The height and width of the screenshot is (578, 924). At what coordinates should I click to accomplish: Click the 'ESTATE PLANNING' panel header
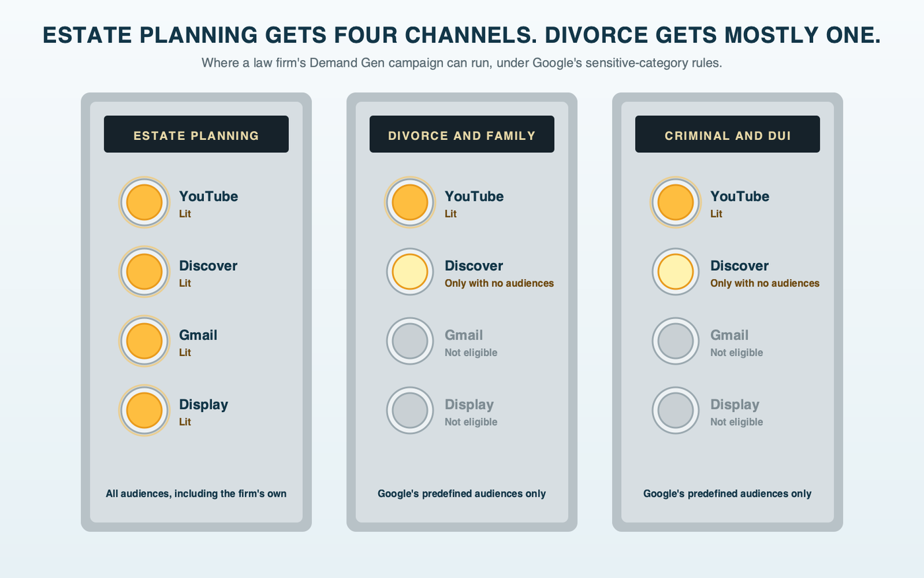196,134
